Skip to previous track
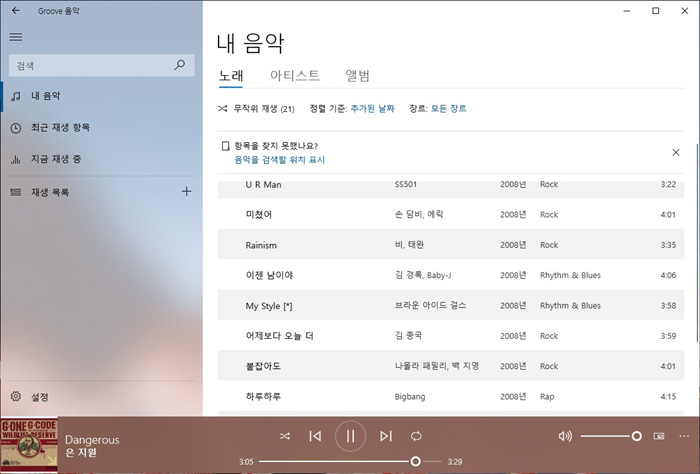This screenshot has height=474, width=700. [x=315, y=436]
